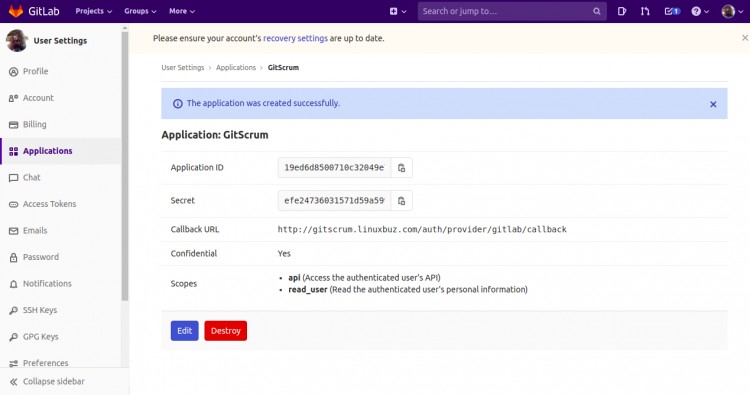Click the GPG Keys key icon
The image size is (750, 395).
pyautogui.click(x=13, y=337)
